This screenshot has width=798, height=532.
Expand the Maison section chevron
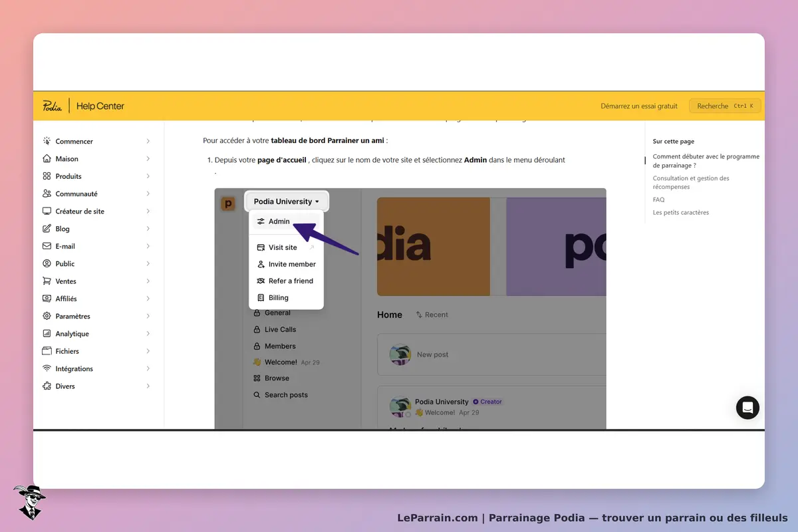tap(148, 158)
